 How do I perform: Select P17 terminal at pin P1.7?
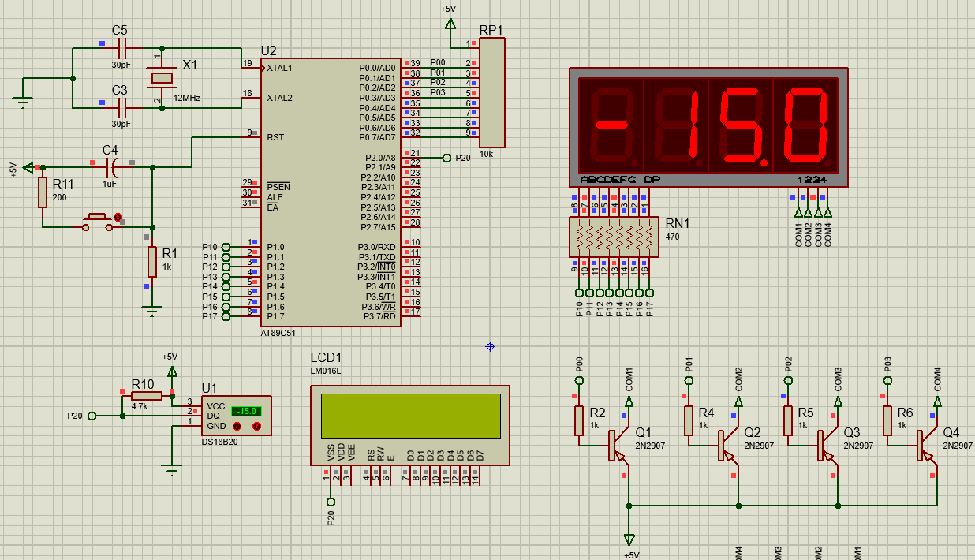(226, 316)
